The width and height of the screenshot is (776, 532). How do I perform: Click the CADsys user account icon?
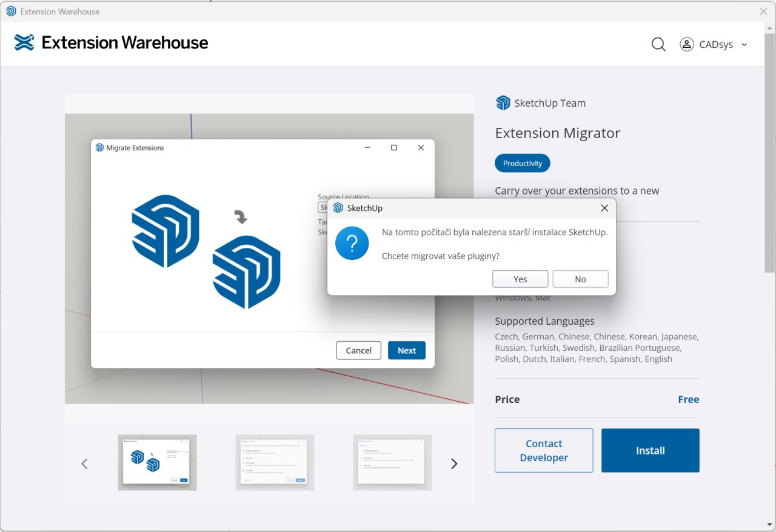[x=686, y=44]
